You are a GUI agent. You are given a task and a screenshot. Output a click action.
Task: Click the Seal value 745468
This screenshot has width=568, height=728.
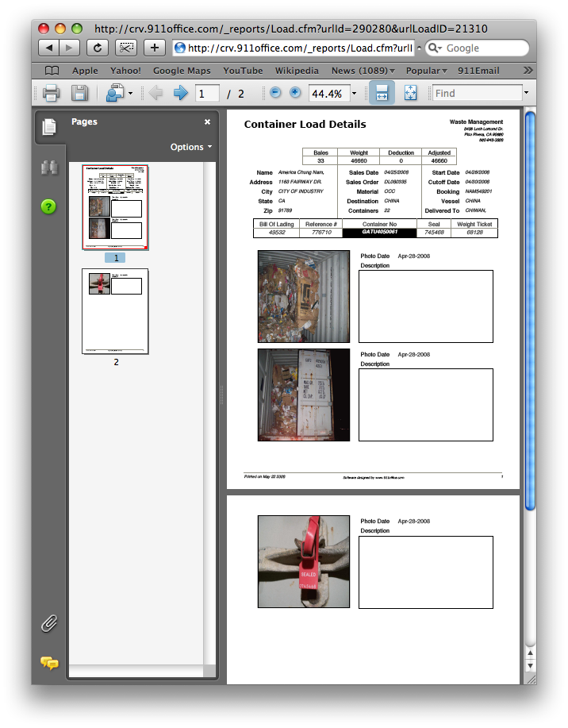point(434,232)
